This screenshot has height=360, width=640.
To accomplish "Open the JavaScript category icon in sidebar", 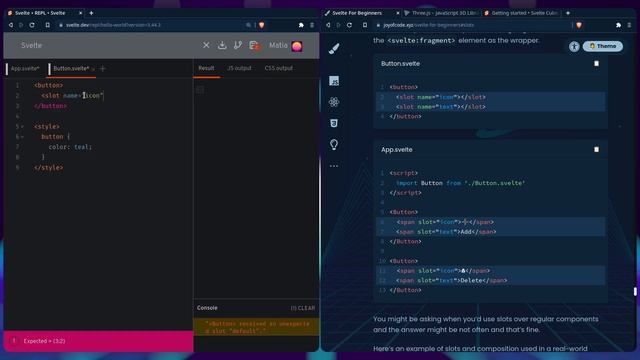I will point(334,81).
